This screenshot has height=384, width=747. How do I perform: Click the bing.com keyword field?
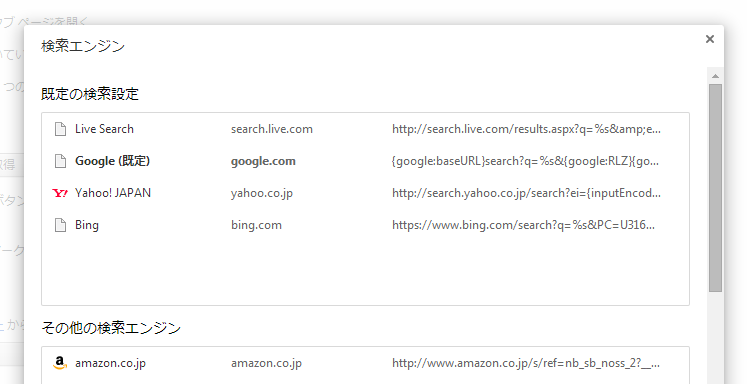pos(256,225)
